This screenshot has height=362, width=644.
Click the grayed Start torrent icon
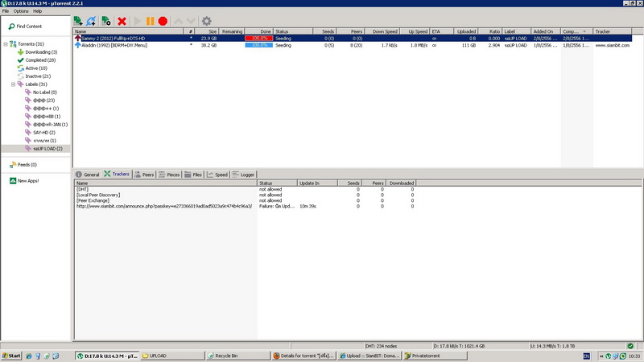[138, 21]
